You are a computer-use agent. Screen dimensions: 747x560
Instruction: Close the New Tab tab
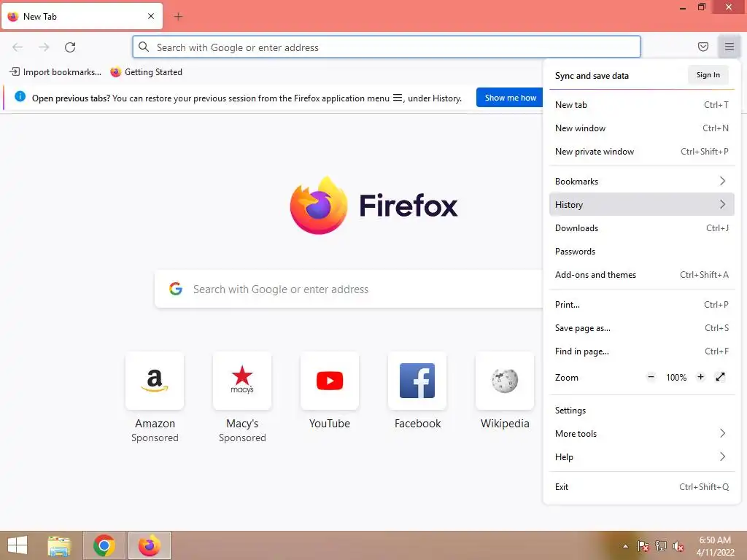150,16
